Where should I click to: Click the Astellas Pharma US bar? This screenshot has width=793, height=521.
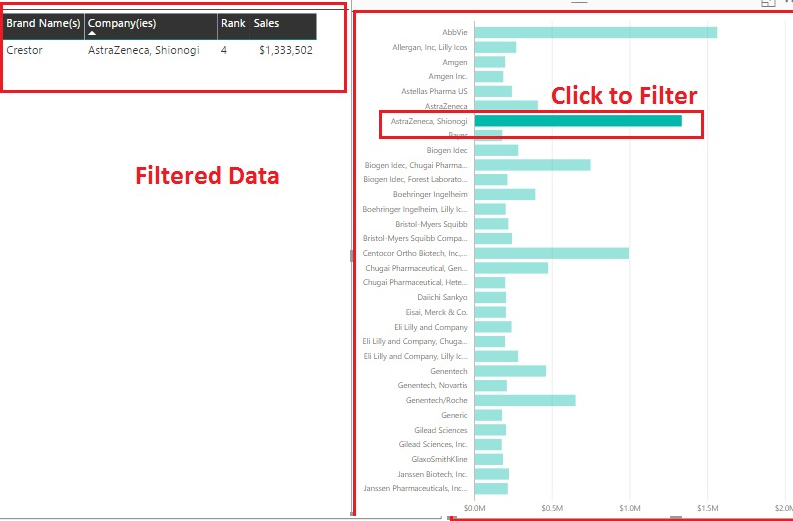coord(493,92)
